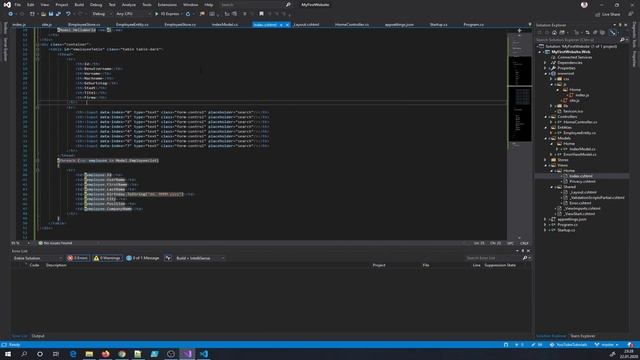Click the Project column header
Image resolution: width=640 pixels, height=360 pixels.
(379, 265)
